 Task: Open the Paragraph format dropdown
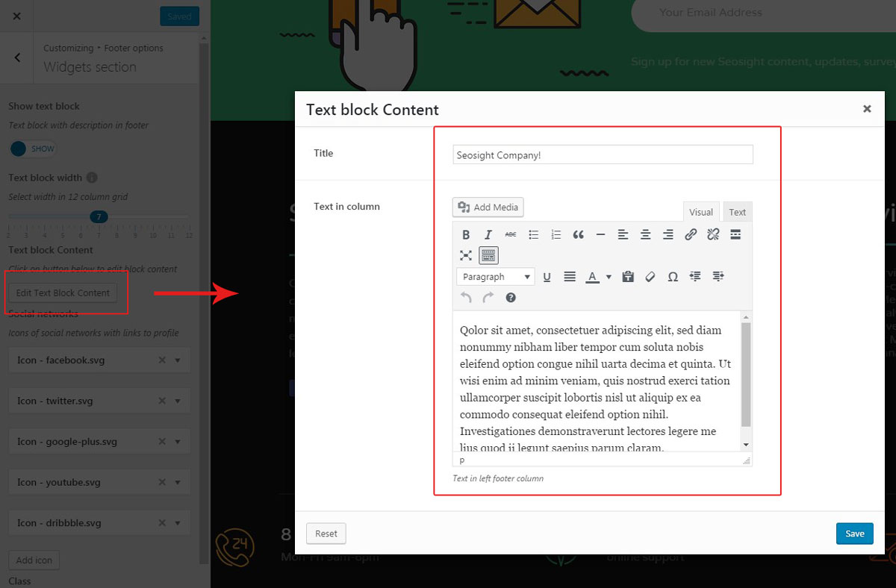[495, 277]
